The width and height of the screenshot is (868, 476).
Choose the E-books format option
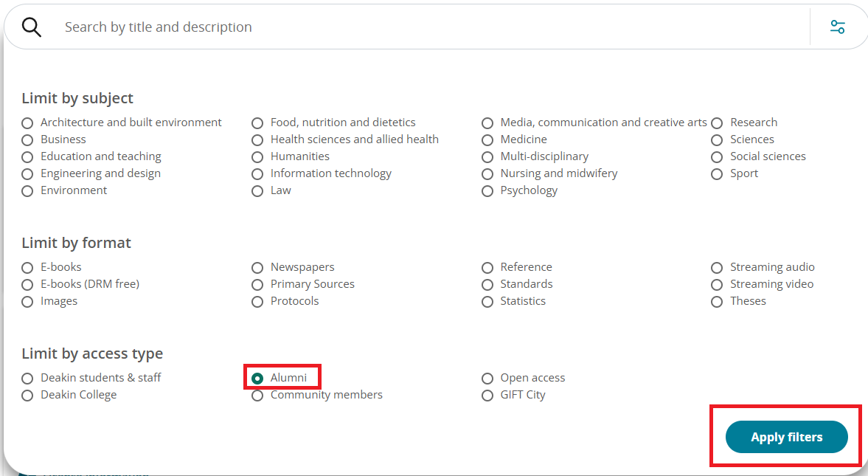click(28, 268)
